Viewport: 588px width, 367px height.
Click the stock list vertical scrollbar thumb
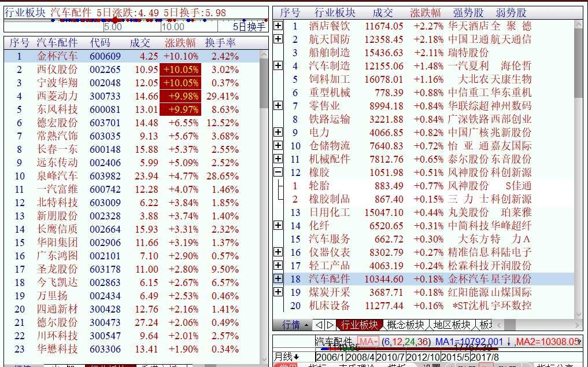(x=264, y=83)
